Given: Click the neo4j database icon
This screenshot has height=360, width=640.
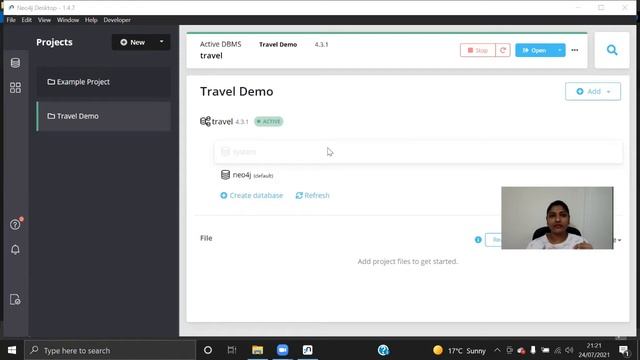Looking at the screenshot, I should click(x=225, y=175).
